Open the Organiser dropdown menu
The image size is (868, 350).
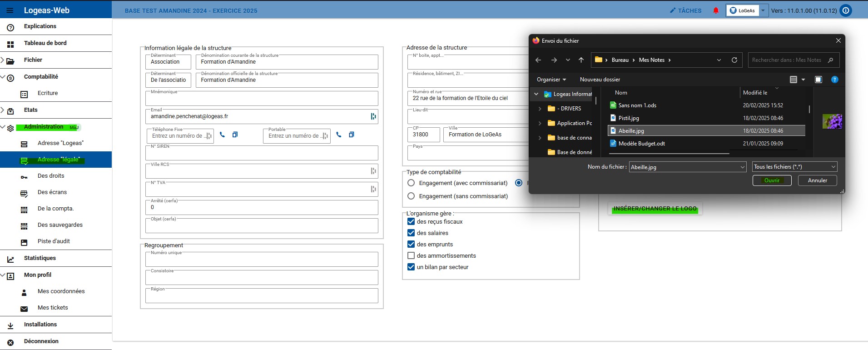point(551,80)
